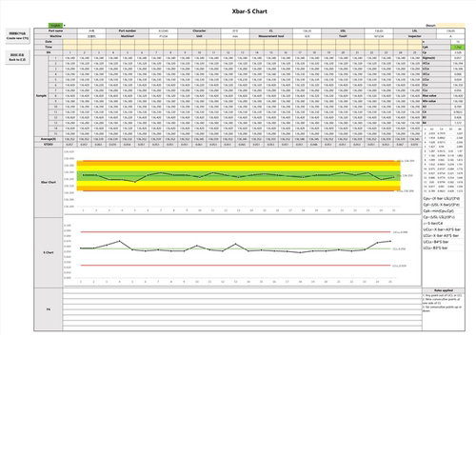
Task: Click the Back to index button
Action: tap(17, 57)
